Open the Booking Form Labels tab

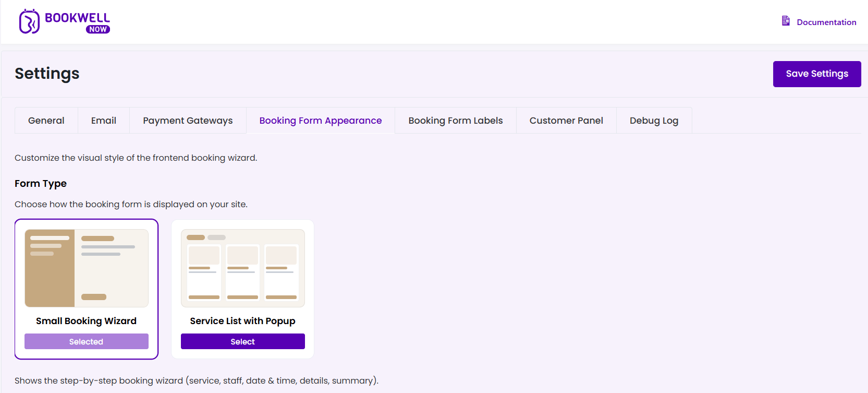coord(456,121)
